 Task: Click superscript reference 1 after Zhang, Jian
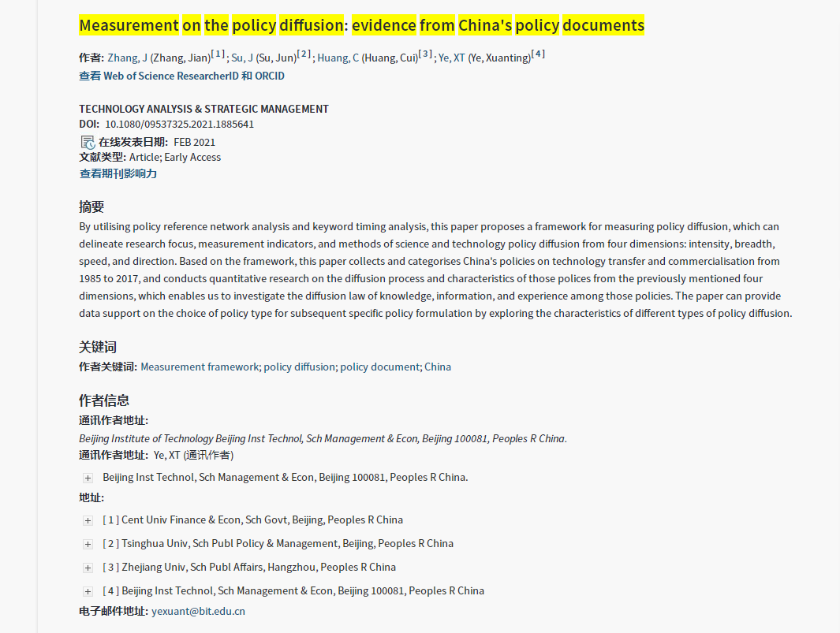click(x=218, y=54)
